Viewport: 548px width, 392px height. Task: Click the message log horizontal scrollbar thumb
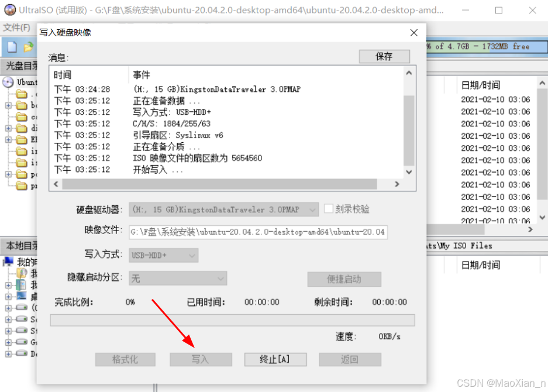(219, 184)
